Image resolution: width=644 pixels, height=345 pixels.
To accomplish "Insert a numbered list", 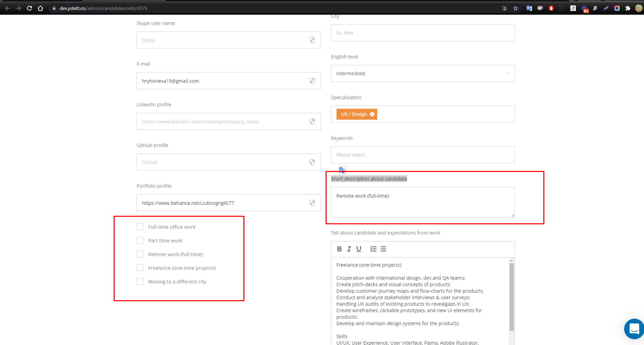I will (x=374, y=249).
